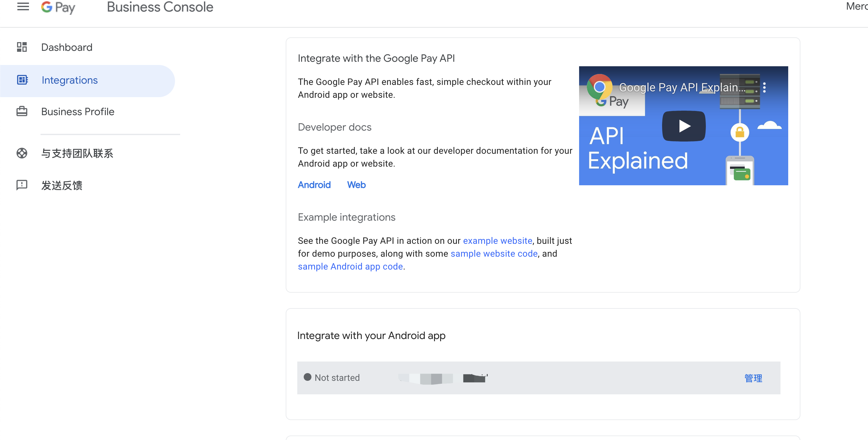Go to Business Profile page
Screen dimensions: 868x440
point(78,112)
